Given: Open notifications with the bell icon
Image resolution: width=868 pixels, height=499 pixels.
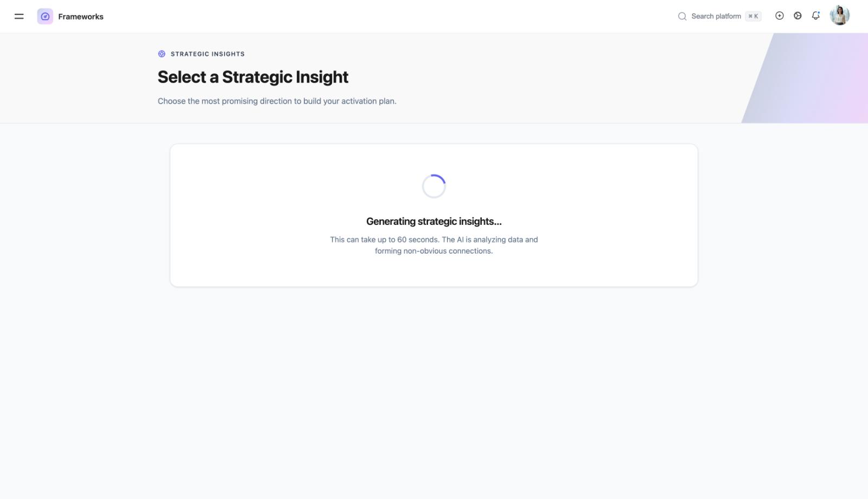Looking at the screenshot, I should click(x=815, y=16).
